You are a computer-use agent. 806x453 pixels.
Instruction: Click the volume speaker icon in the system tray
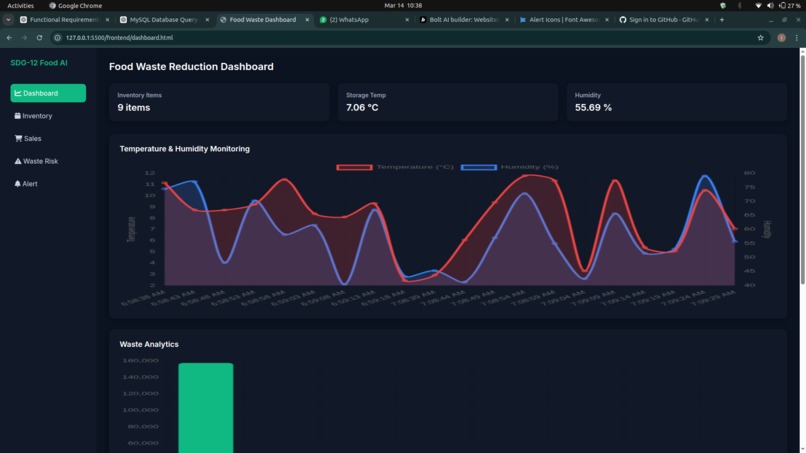pos(770,6)
